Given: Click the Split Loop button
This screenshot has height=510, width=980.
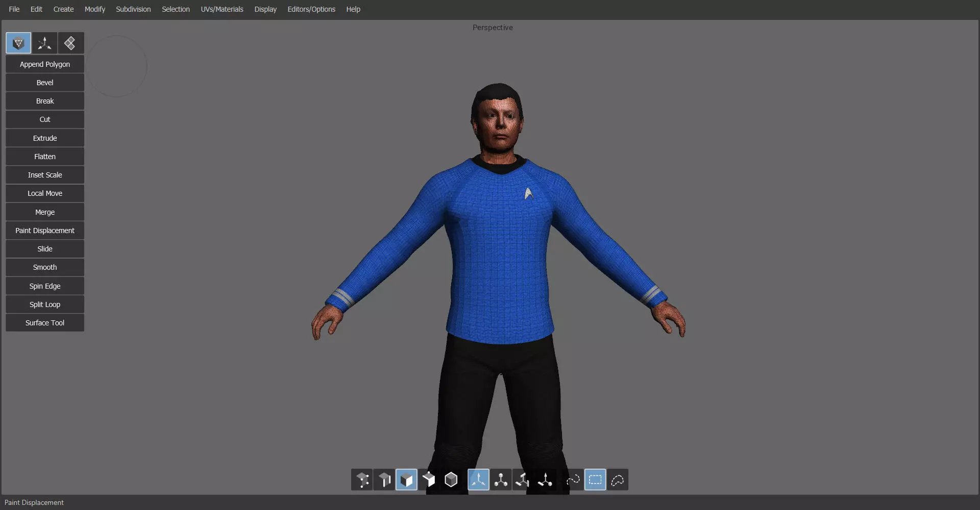Looking at the screenshot, I should (45, 304).
